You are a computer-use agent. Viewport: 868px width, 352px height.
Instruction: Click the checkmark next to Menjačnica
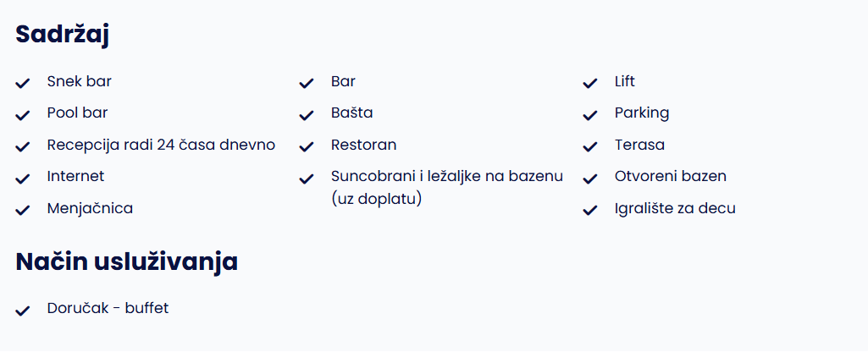coord(22,211)
